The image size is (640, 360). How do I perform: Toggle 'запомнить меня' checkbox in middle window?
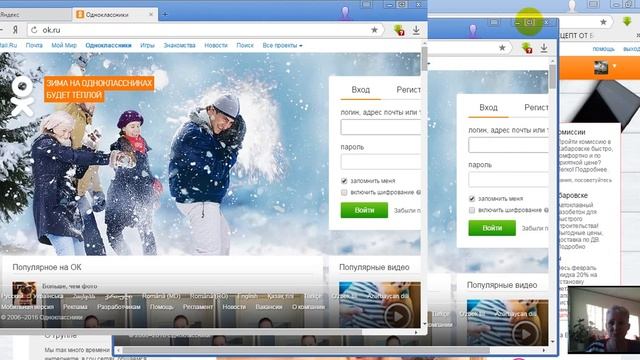tap(472, 198)
